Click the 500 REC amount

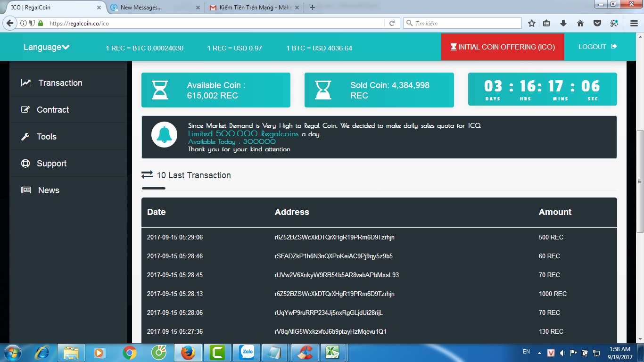pos(551,237)
